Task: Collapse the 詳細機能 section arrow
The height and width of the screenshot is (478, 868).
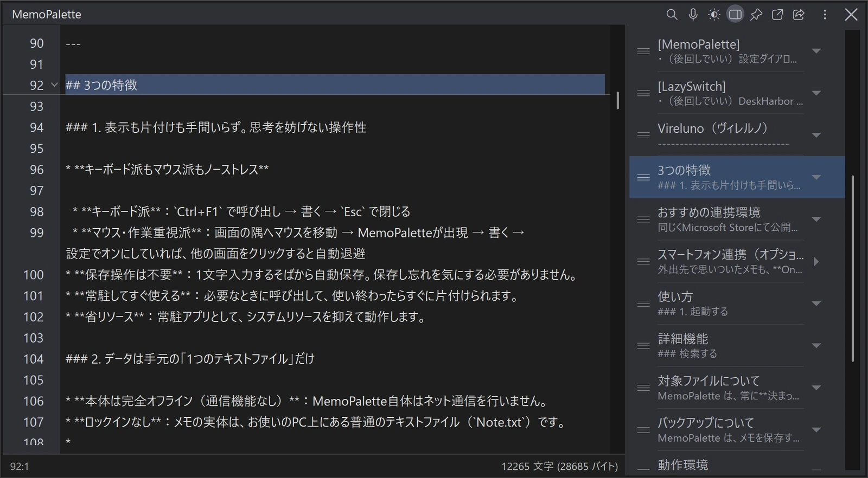Action: coord(816,346)
